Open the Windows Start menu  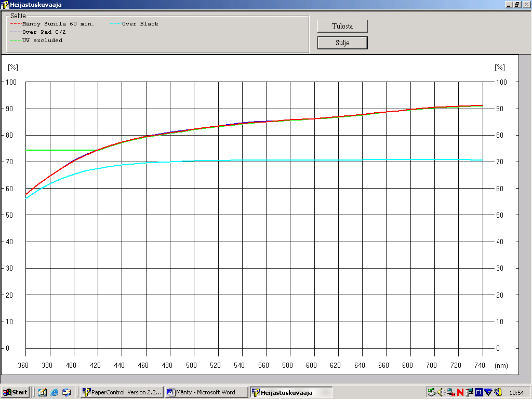[x=15, y=392]
